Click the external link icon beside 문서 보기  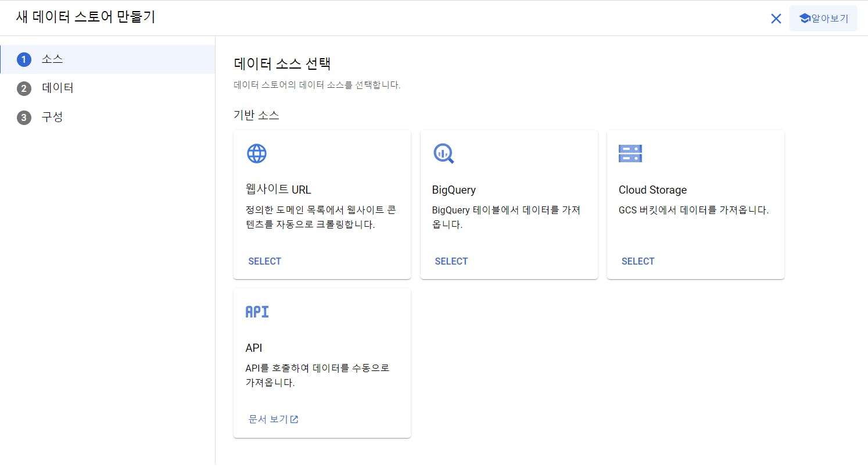[x=295, y=419]
